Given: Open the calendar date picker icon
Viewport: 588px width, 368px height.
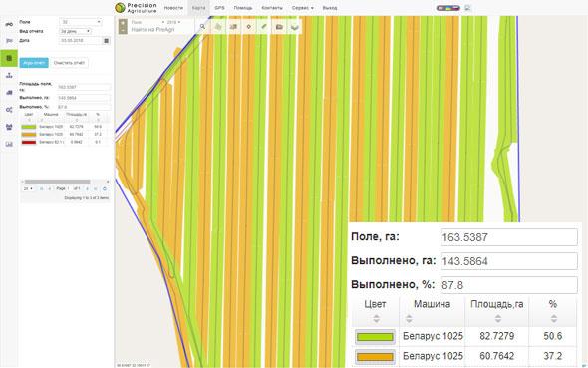Looking at the screenshot, I should pos(106,41).
